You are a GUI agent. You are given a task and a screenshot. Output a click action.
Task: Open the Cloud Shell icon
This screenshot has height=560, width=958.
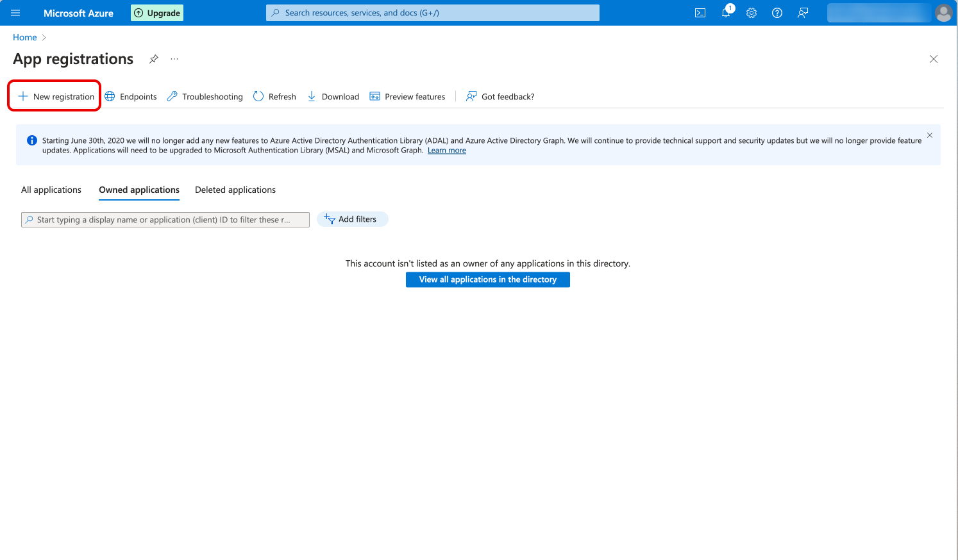(x=700, y=13)
